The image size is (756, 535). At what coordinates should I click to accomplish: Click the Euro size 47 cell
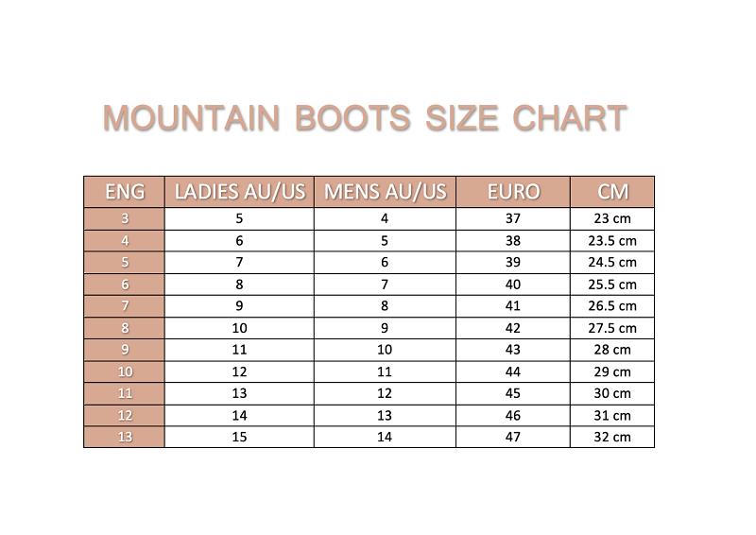pyautogui.click(x=513, y=437)
